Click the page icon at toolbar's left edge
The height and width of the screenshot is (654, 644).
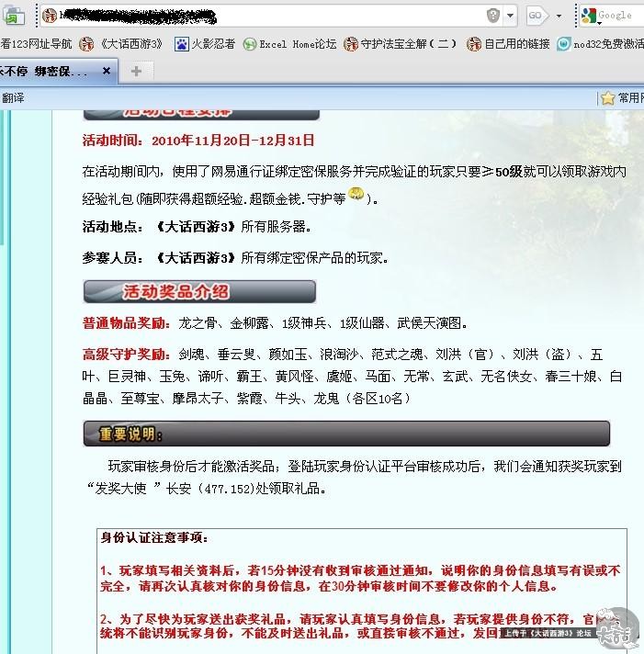click(14, 16)
